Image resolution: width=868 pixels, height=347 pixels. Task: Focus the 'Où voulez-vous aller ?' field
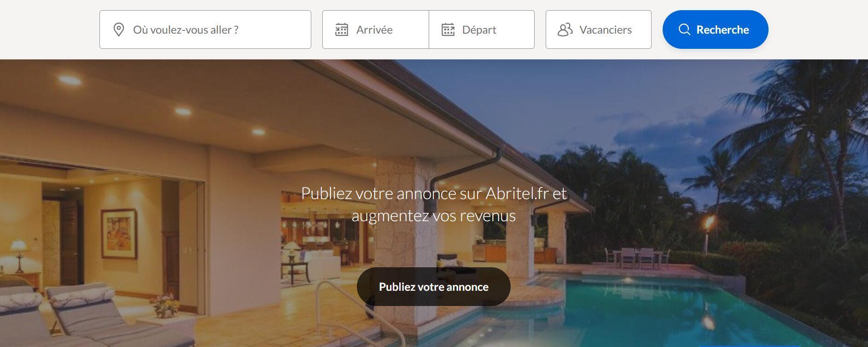(205, 29)
